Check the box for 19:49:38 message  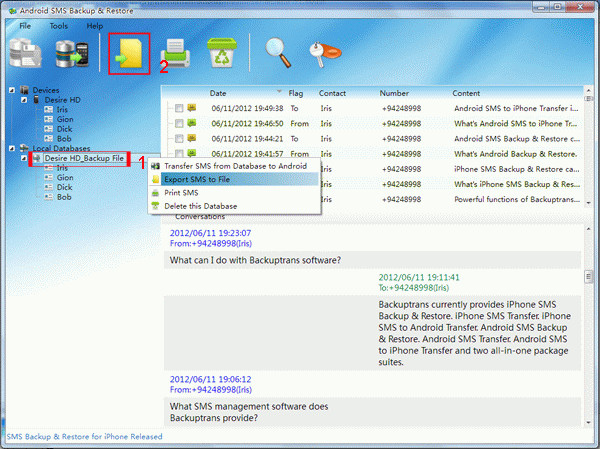(x=179, y=108)
